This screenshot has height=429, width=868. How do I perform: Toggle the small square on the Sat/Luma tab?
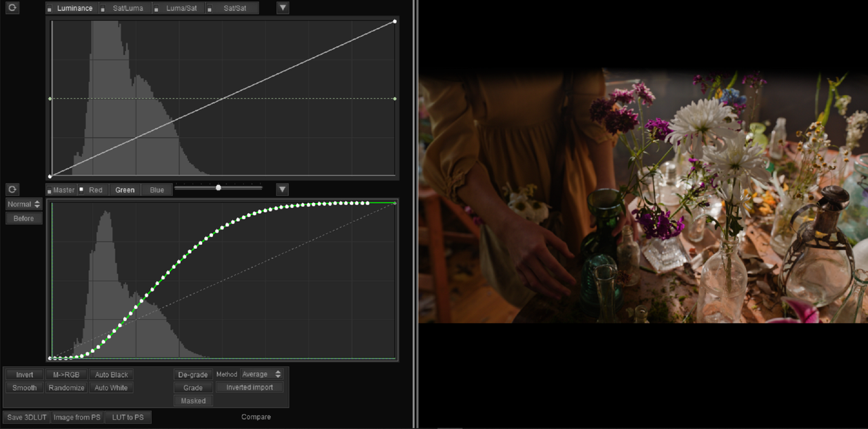(103, 9)
